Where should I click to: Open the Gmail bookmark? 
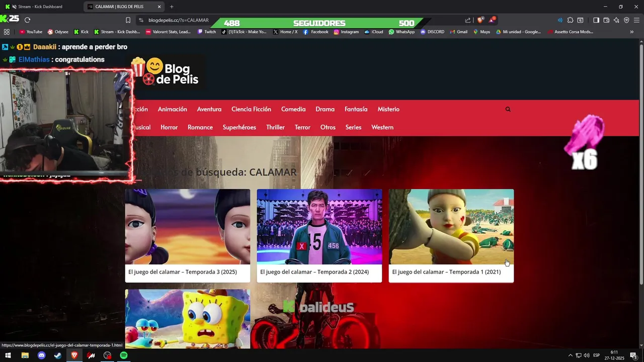[458, 32]
